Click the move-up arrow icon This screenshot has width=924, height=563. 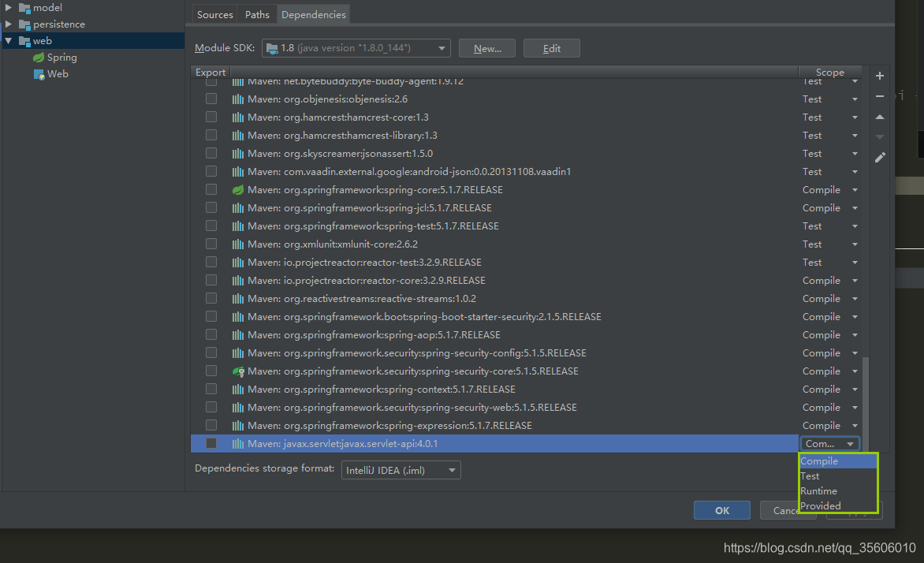click(x=879, y=117)
